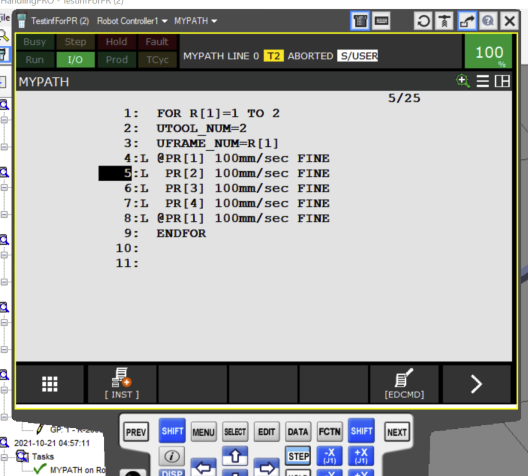Viewport: 528px width, 476px height.
Task: Click the MENU key
Action: coord(203,432)
